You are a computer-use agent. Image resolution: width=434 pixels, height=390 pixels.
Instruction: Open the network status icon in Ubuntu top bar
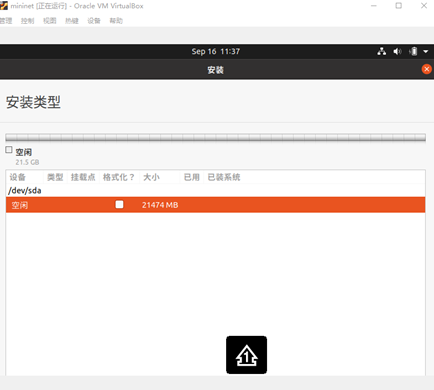(382, 51)
